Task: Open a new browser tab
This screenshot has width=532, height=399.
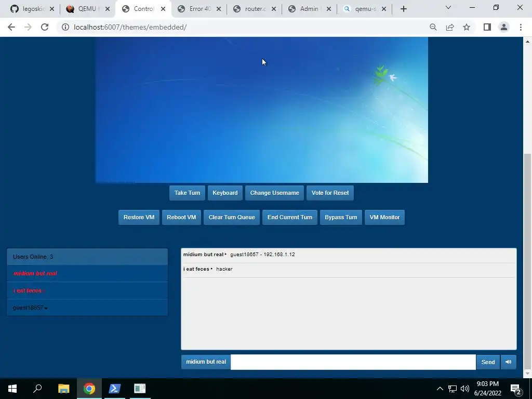Action: point(403,9)
